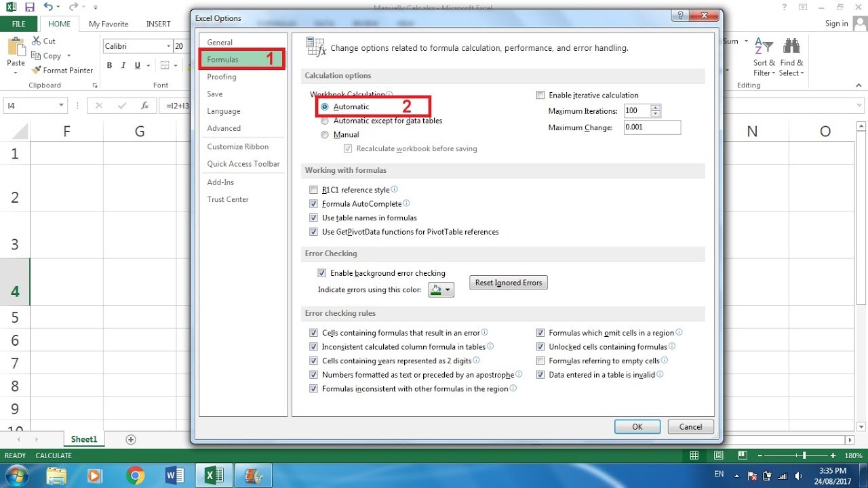This screenshot has width=868, height=488.
Task: Click the Format Painter brush icon
Action: (x=36, y=70)
